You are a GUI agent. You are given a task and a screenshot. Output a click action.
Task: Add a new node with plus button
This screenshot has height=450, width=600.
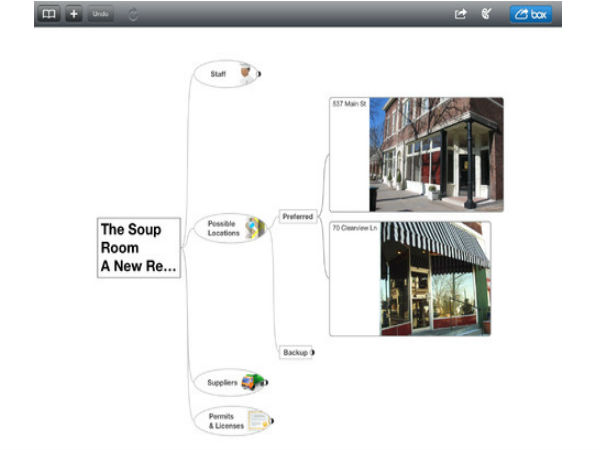pos(74,15)
